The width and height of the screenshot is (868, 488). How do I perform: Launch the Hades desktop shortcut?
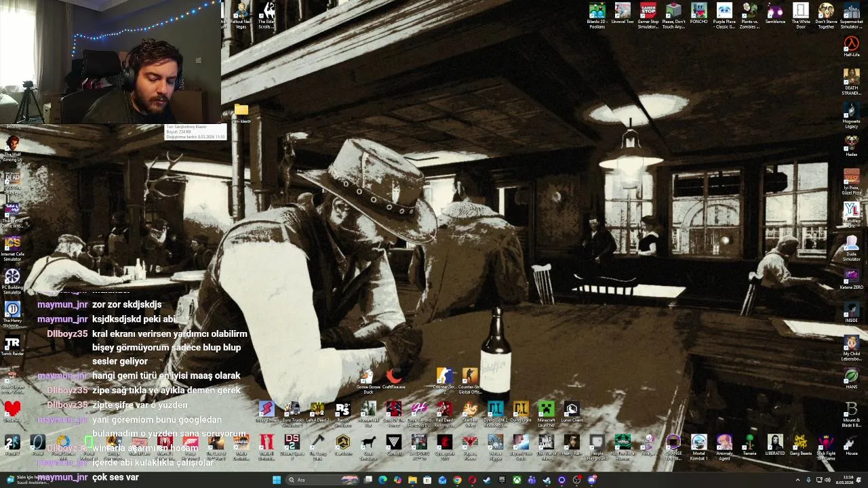pos(852,146)
